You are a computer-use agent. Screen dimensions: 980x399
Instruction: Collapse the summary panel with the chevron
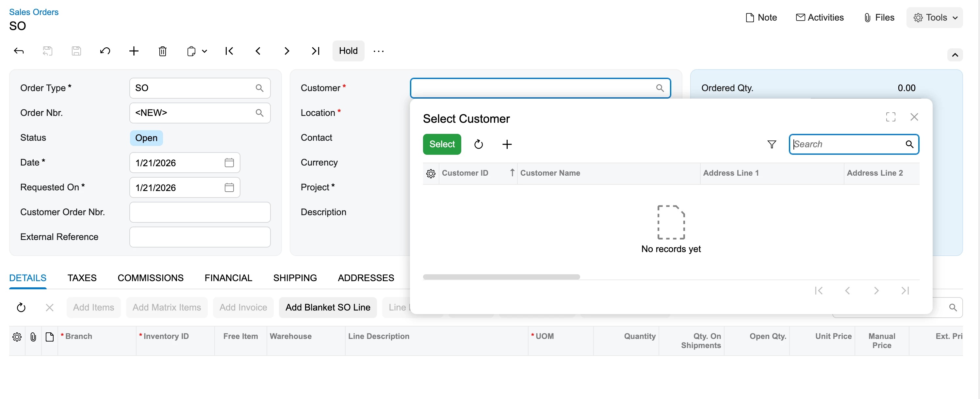955,55
